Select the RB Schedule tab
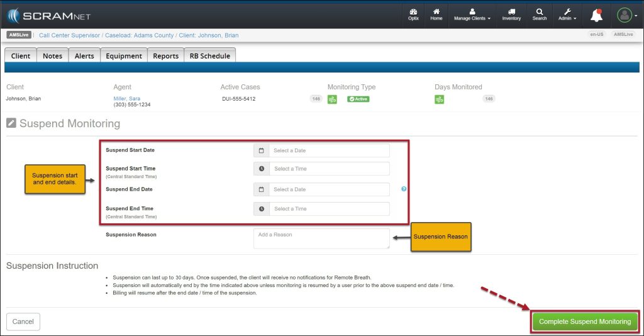 [210, 56]
